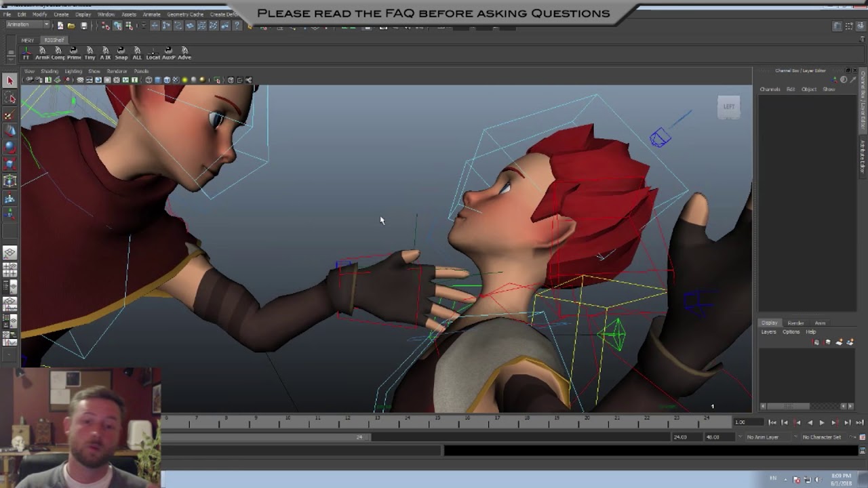Open the Options menu in Layer Editor

tap(791, 332)
